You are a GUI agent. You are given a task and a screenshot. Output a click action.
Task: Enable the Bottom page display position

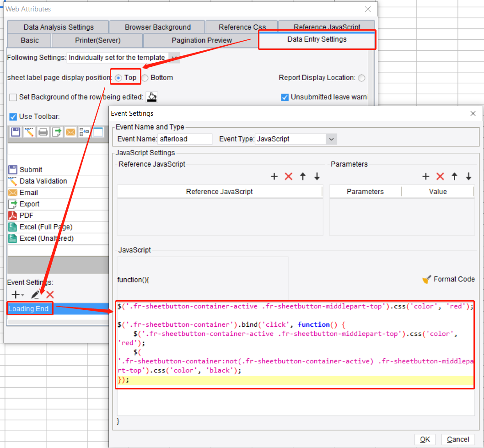click(145, 77)
